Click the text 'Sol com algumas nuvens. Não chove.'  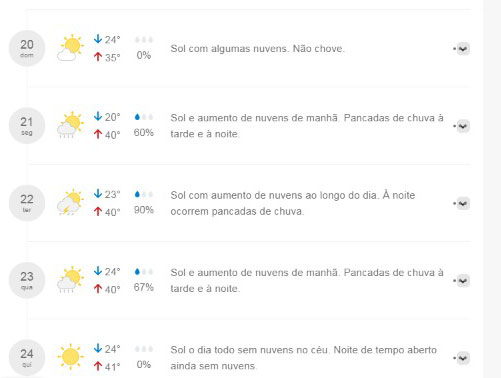(x=257, y=49)
